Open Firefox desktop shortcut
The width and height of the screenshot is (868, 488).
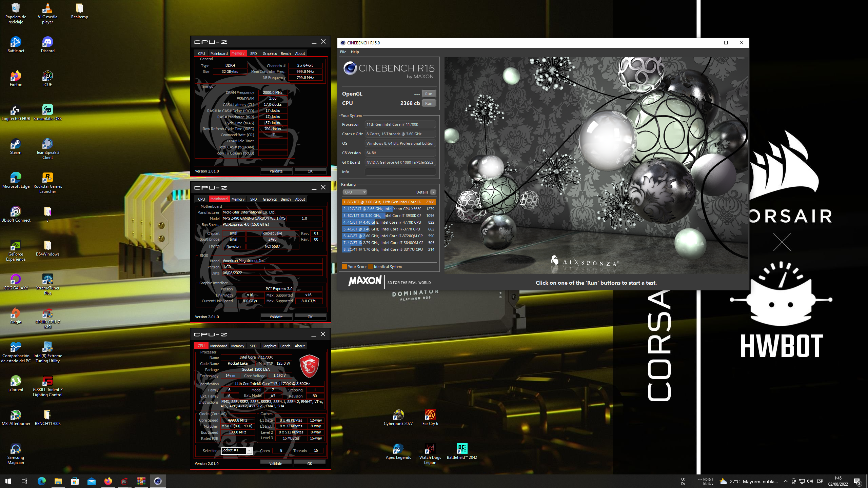tap(16, 78)
